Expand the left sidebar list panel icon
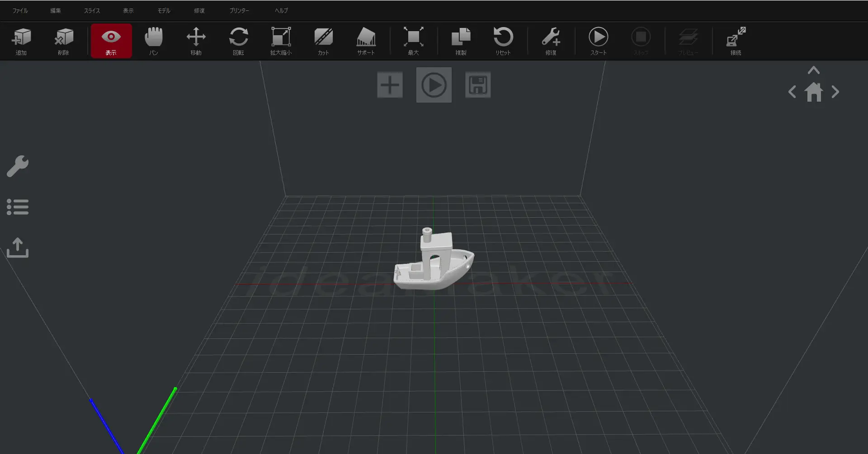The image size is (868, 454). [18, 207]
